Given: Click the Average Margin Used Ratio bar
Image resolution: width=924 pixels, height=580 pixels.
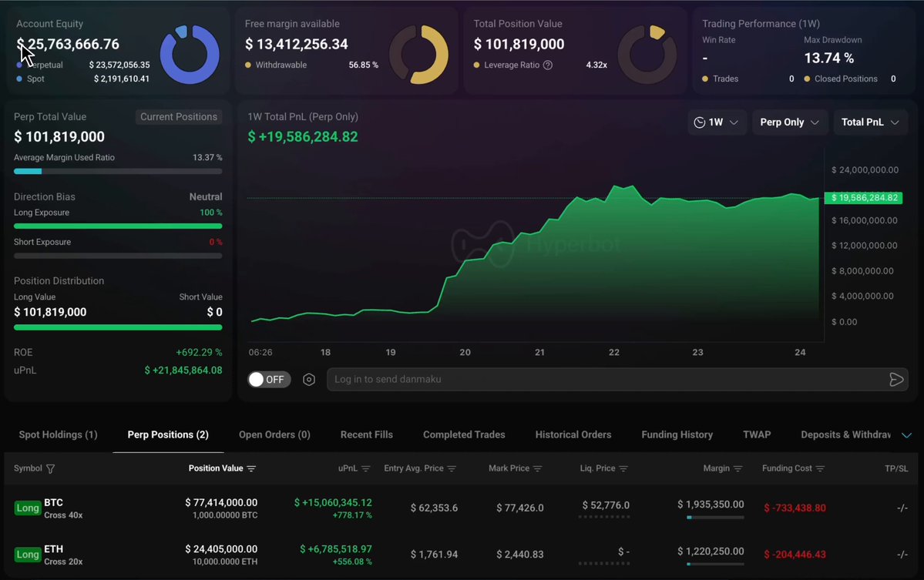Looking at the screenshot, I should [118, 171].
